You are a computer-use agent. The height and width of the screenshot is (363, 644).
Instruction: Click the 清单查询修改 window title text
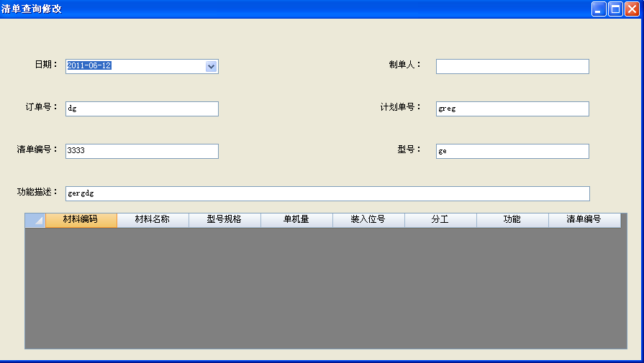coord(31,9)
